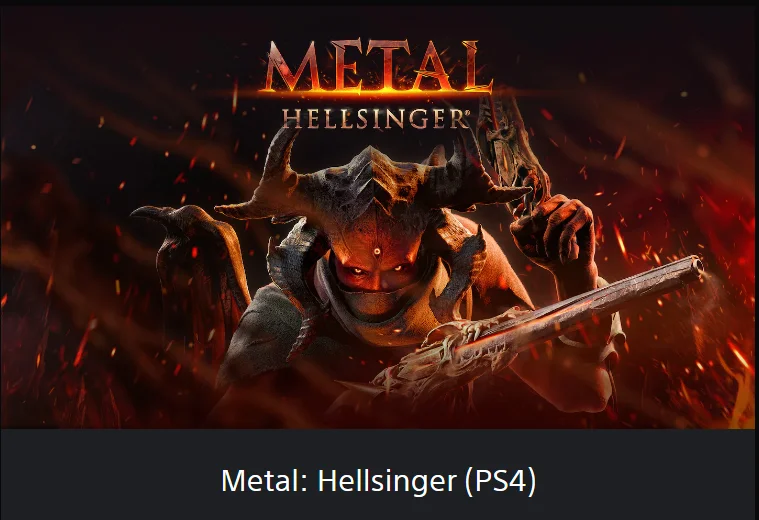Click the folded wing beside the demon

click(x=194, y=271)
